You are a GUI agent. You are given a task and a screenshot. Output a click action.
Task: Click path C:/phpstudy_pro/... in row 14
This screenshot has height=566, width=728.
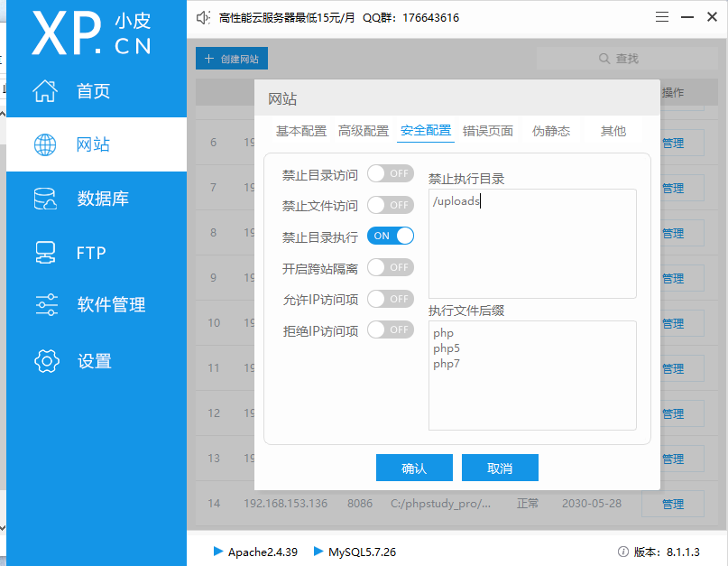click(x=440, y=504)
